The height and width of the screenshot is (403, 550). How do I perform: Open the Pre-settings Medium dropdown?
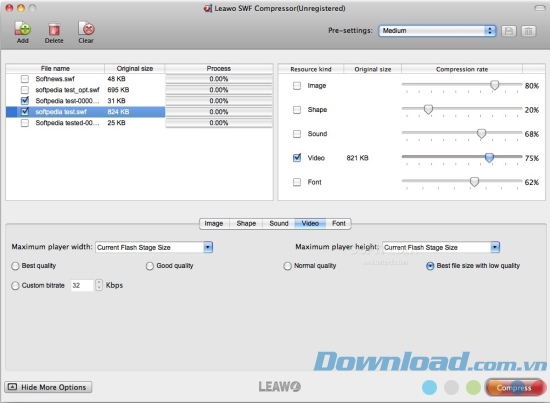pyautogui.click(x=437, y=31)
